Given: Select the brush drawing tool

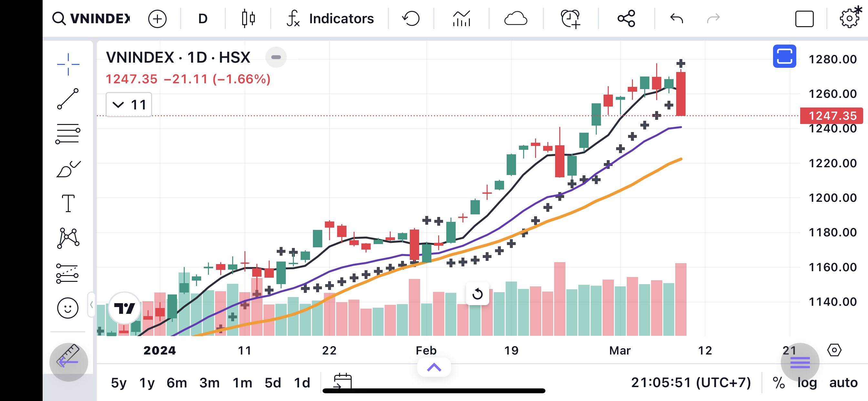Looking at the screenshot, I should tap(68, 169).
